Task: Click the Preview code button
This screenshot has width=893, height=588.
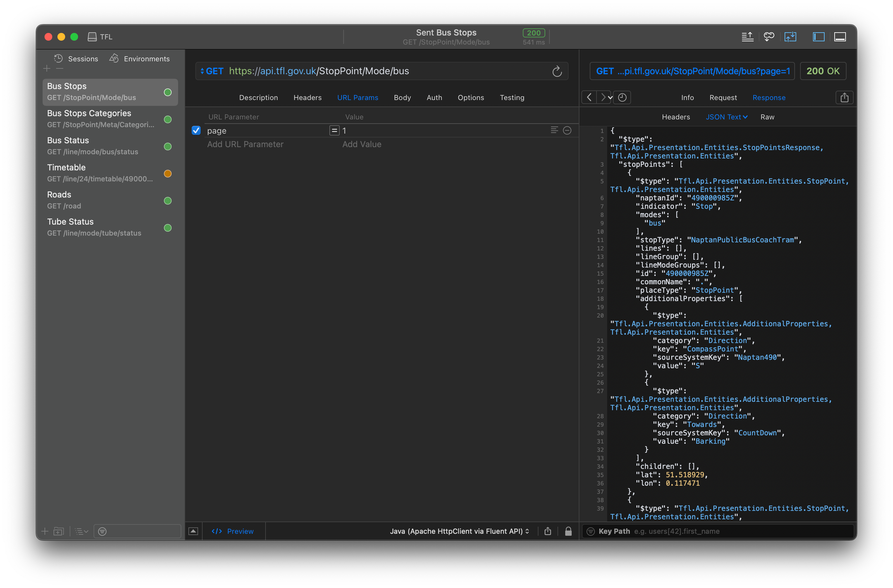Action: click(233, 531)
